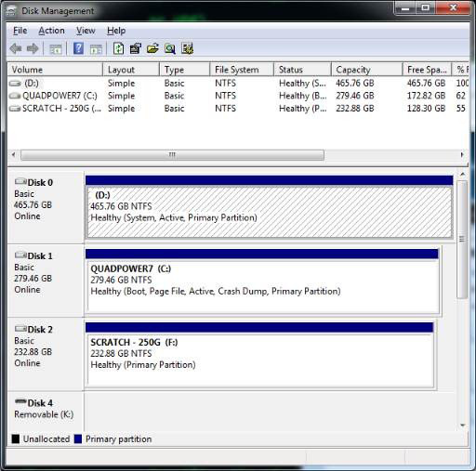The image size is (476, 471).
Task: Click the blue Primary partition legend swatch
Action: coord(78,439)
